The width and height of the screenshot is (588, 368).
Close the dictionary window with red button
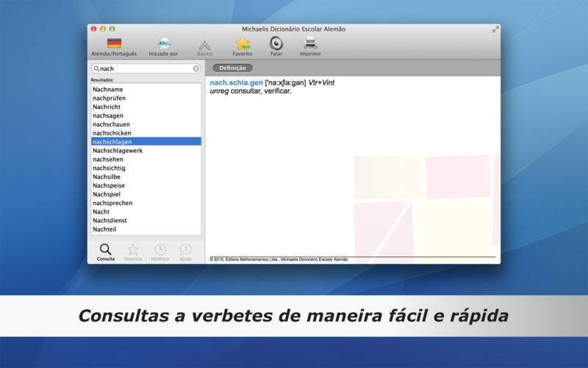click(94, 29)
